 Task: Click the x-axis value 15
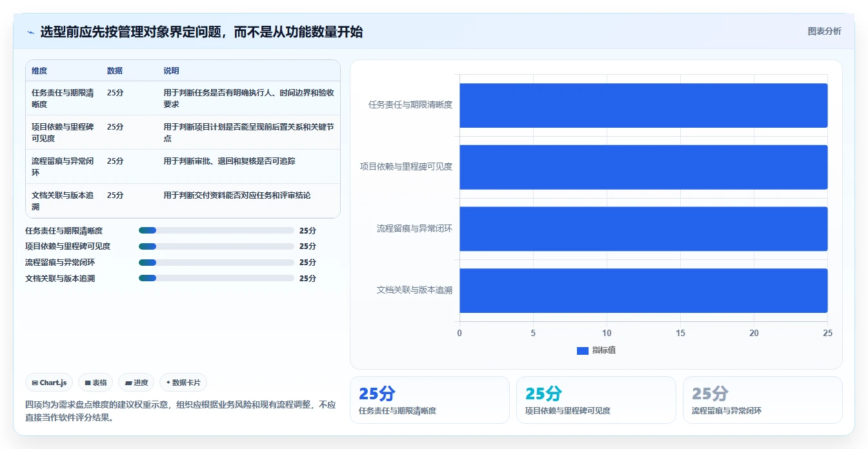tap(680, 334)
